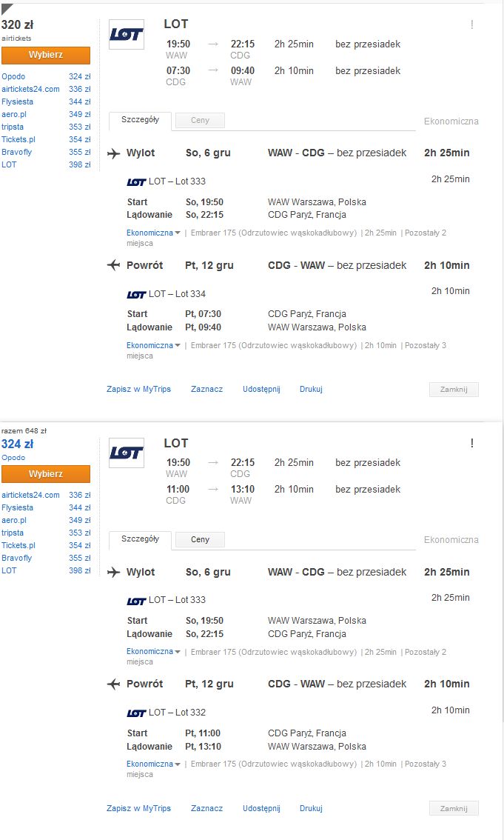The width and height of the screenshot is (504, 840).
Task: Choose 324 zł Opodo offer with Wybierz
Action: [x=45, y=474]
